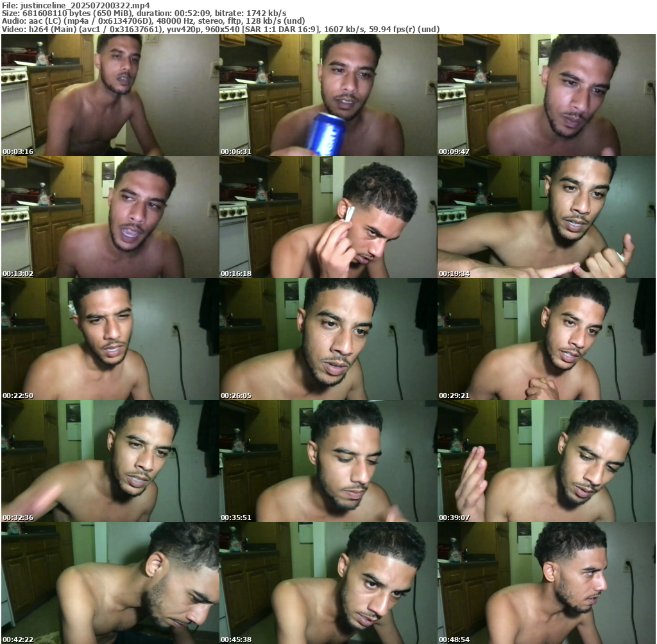Image resolution: width=657 pixels, height=644 pixels.
Task: Select the thumbnail timestamped 00:22:50
Action: tap(110, 339)
